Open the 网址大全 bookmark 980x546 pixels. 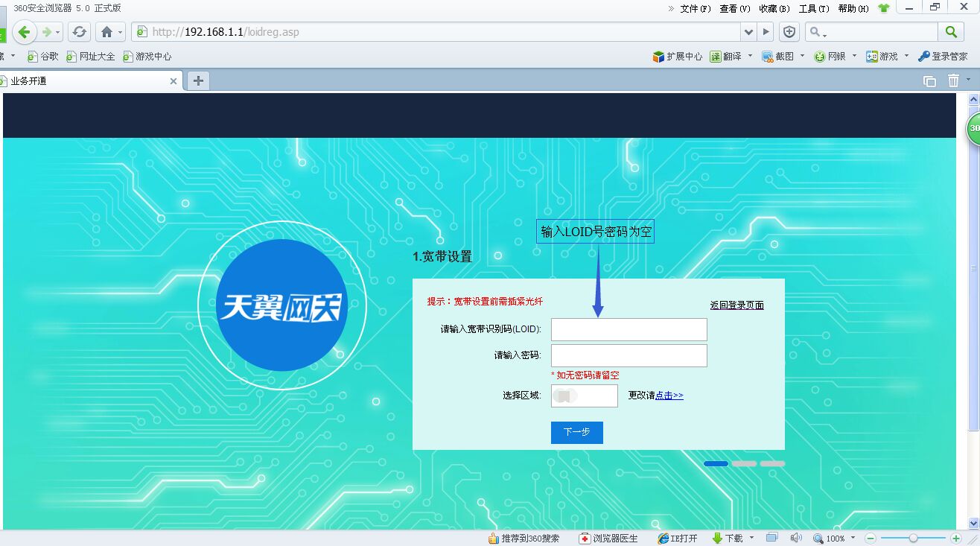point(91,56)
